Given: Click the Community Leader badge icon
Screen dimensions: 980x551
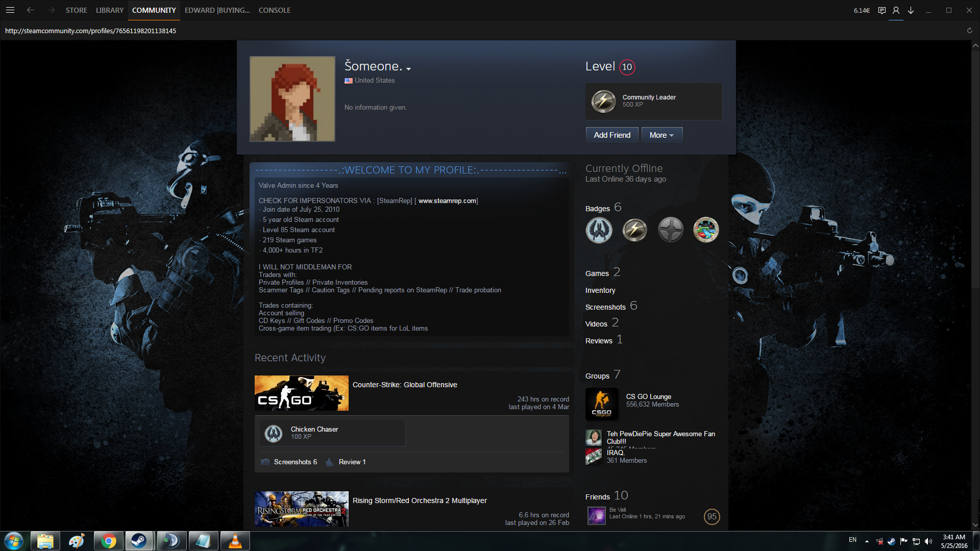Looking at the screenshot, I should tap(603, 101).
